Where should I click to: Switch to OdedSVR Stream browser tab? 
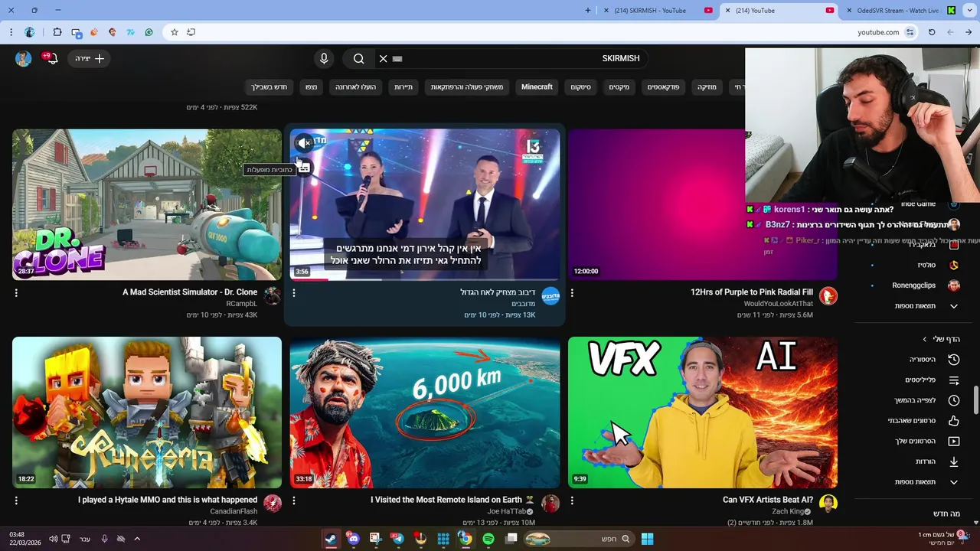coord(900,11)
